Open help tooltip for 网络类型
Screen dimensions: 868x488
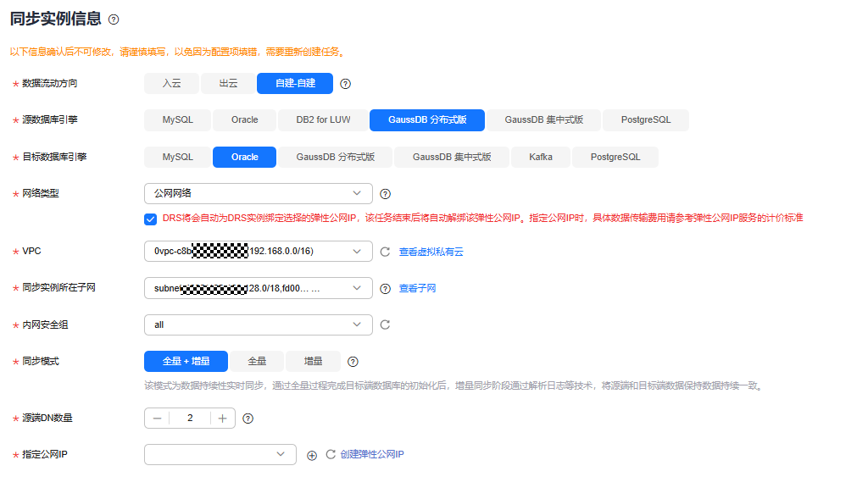385,193
